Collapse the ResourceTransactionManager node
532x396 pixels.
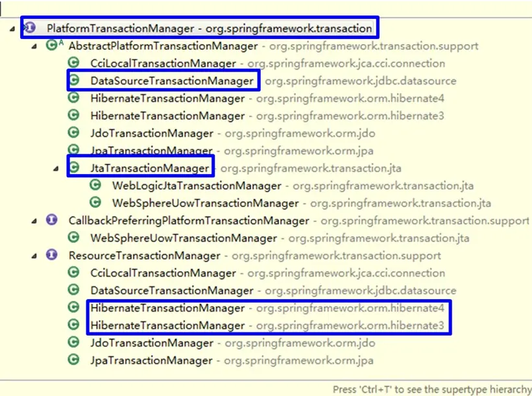34,256
